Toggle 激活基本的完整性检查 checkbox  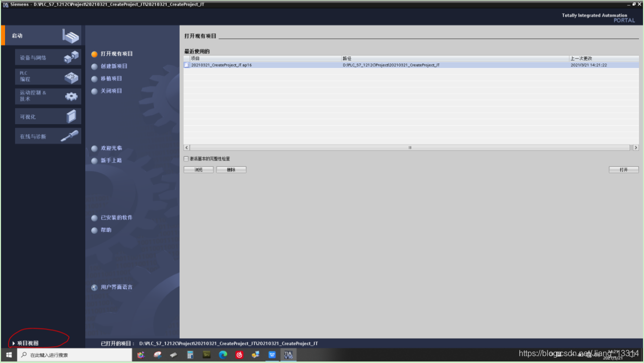click(186, 159)
